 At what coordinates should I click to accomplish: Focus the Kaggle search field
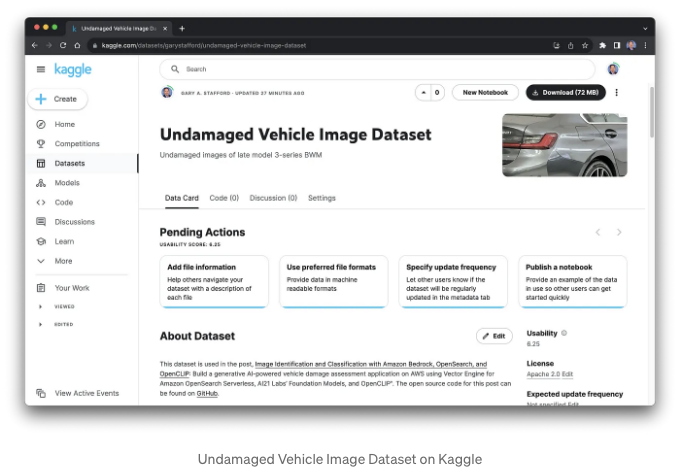point(377,69)
